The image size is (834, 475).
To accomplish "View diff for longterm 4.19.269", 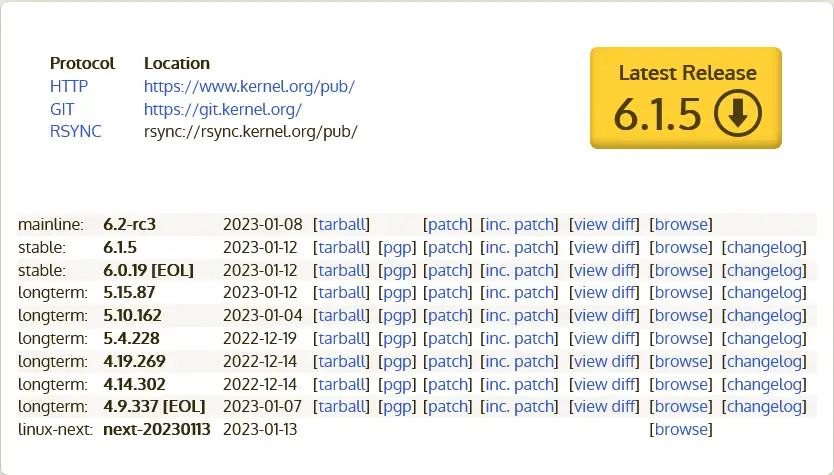I will (604, 361).
